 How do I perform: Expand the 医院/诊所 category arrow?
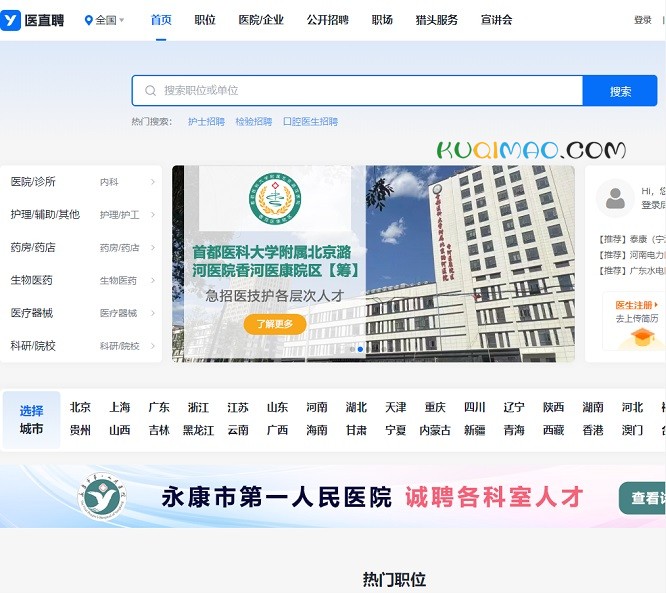(x=153, y=182)
